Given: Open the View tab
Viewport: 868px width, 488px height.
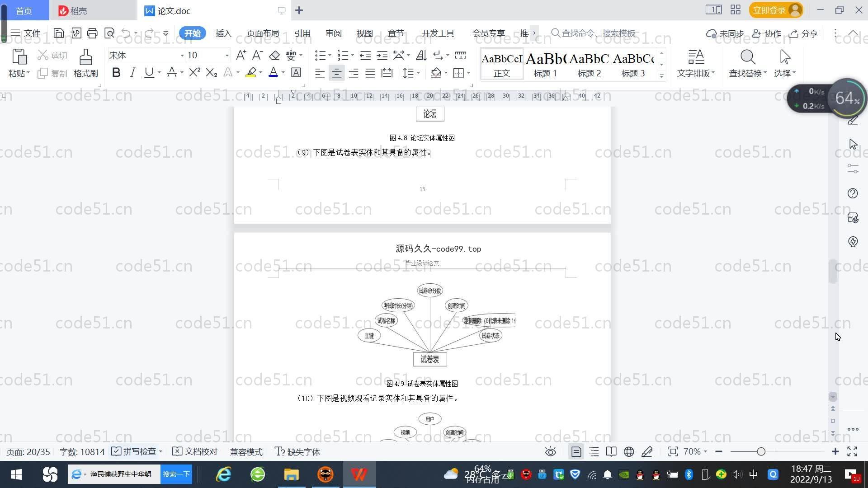Looking at the screenshot, I should tap(364, 33).
